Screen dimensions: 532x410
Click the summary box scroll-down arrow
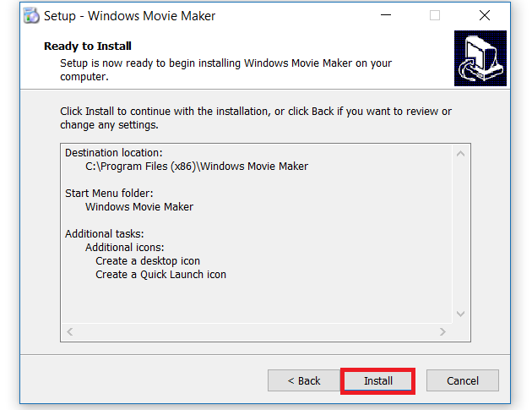pos(460,314)
